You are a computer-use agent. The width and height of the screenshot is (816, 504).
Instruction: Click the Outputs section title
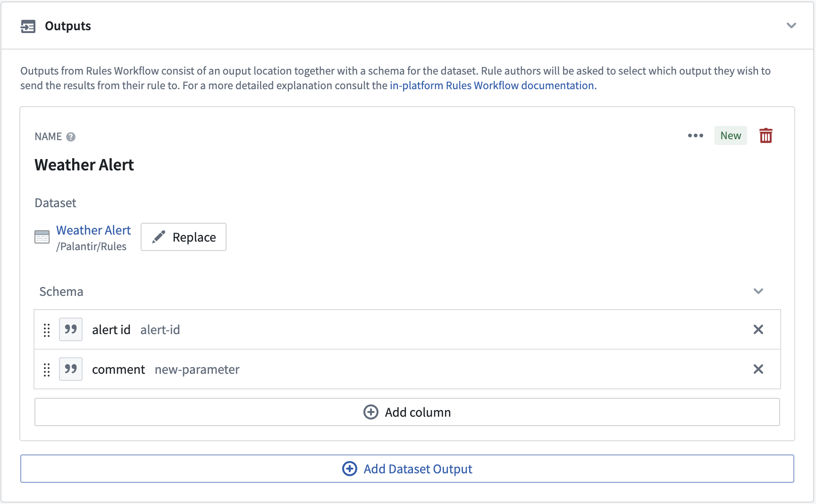[68, 26]
